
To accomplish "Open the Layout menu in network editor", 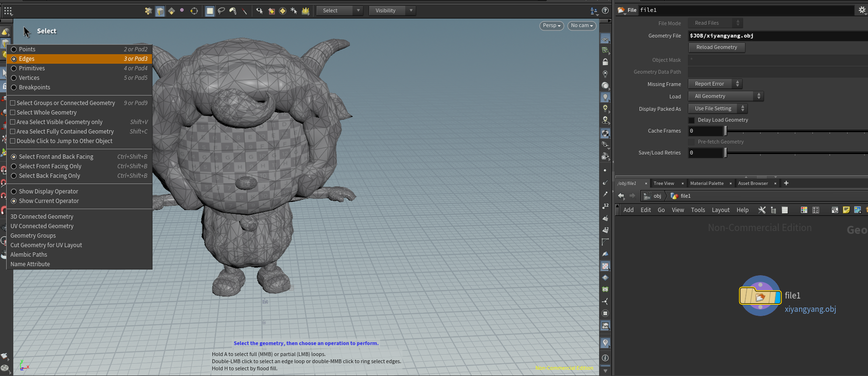I will tap(720, 210).
